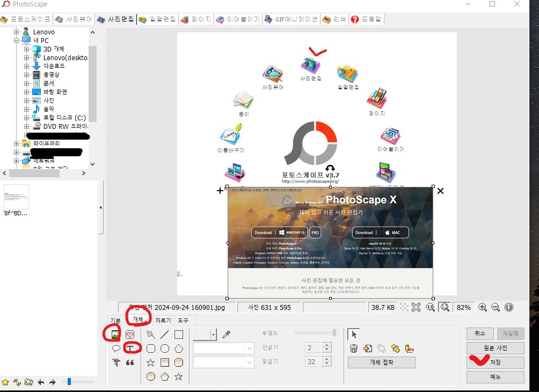The width and height of the screenshot is (539, 392).
Task: Delete the object with the trash bin icon
Action: (353, 349)
